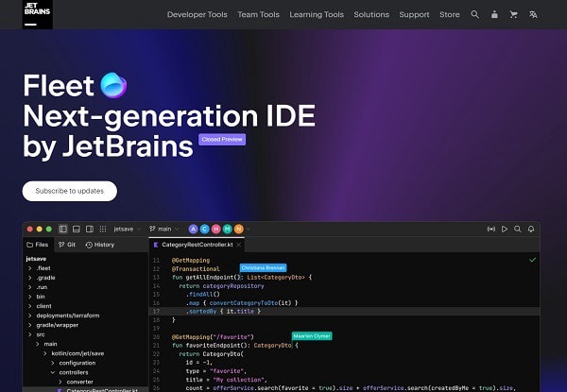This screenshot has width=567, height=392.
Task: Expand the src folder
Action: 29,334
